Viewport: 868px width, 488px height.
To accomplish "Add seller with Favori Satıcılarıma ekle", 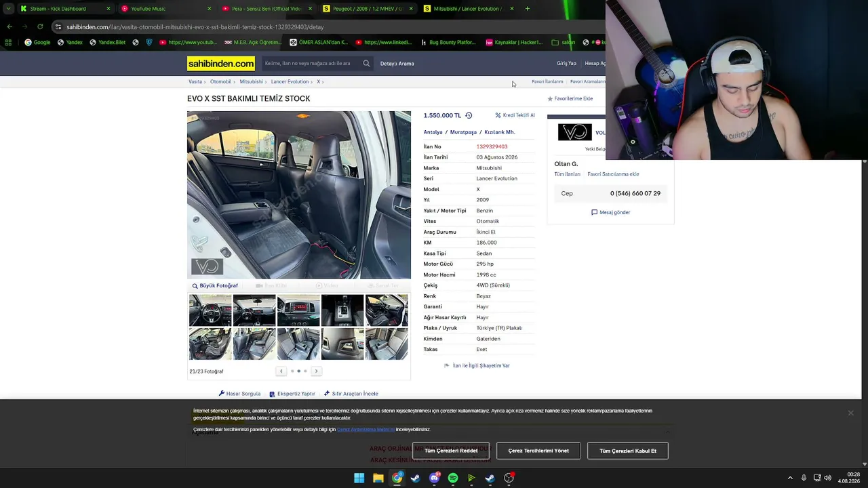I will point(613,174).
